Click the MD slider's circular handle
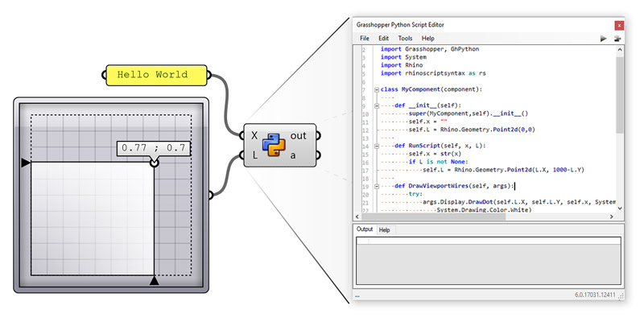The image size is (644, 322). click(x=154, y=163)
